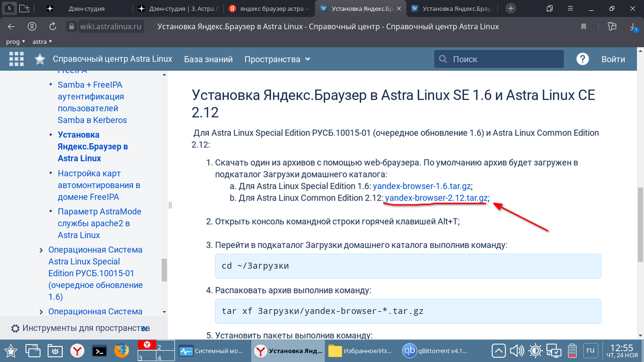Open qBittorrent taskbar window

tap(435, 351)
